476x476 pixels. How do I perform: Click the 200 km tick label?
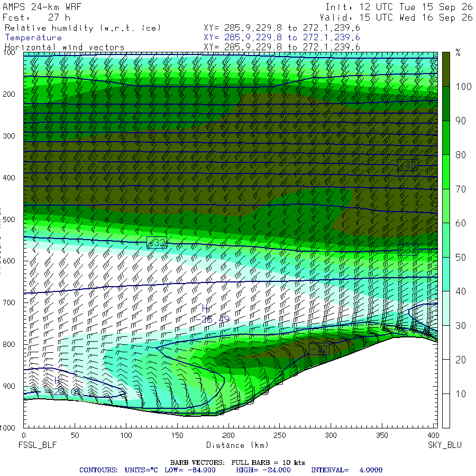[x=228, y=435]
